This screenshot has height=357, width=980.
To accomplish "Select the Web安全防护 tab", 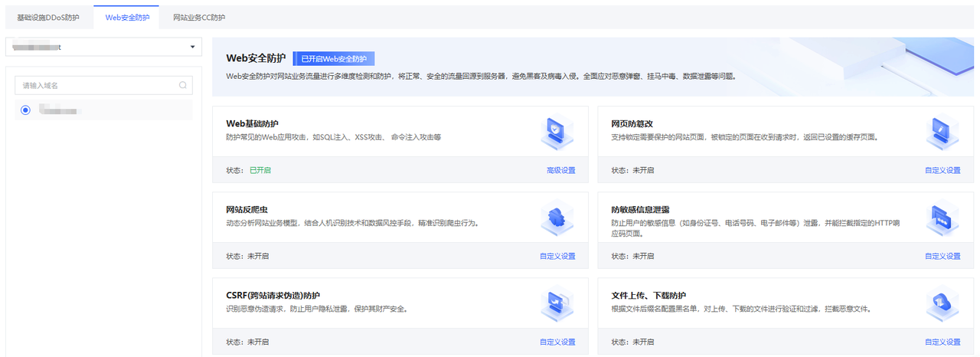I will coord(127,17).
